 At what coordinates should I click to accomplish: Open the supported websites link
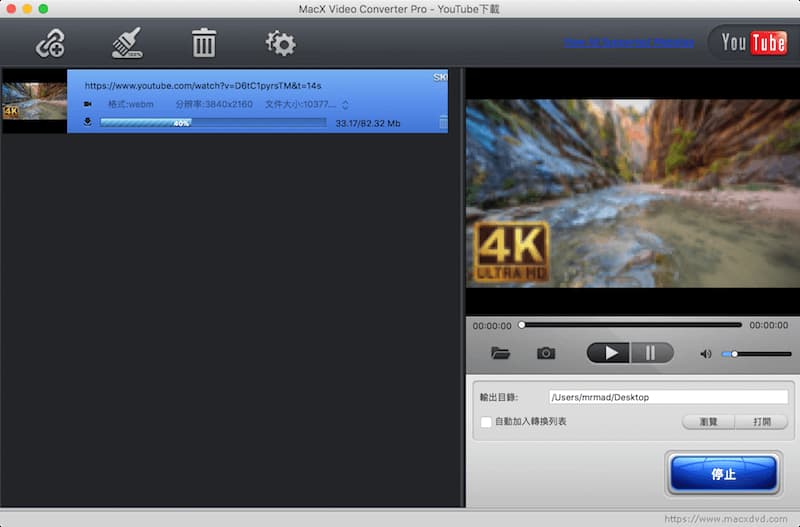click(629, 42)
